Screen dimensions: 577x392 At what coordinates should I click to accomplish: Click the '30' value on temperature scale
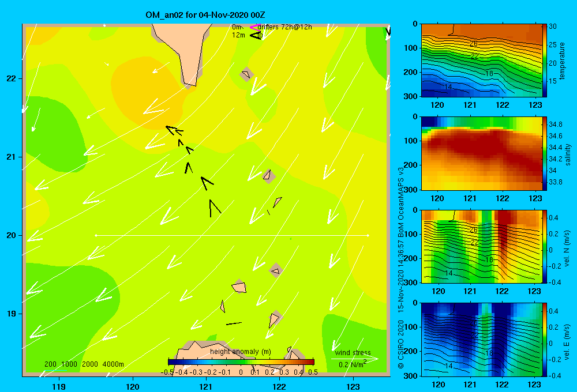point(553,27)
